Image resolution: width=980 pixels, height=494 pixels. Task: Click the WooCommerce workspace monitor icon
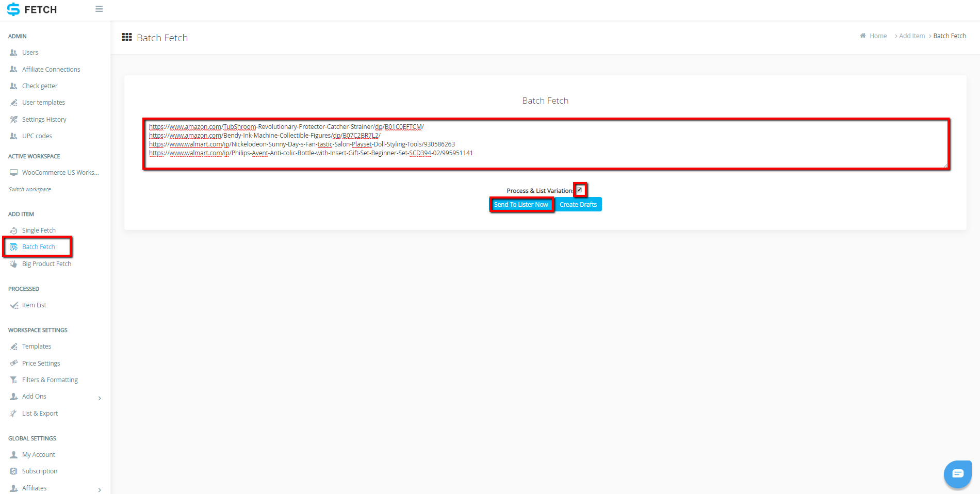pos(13,173)
